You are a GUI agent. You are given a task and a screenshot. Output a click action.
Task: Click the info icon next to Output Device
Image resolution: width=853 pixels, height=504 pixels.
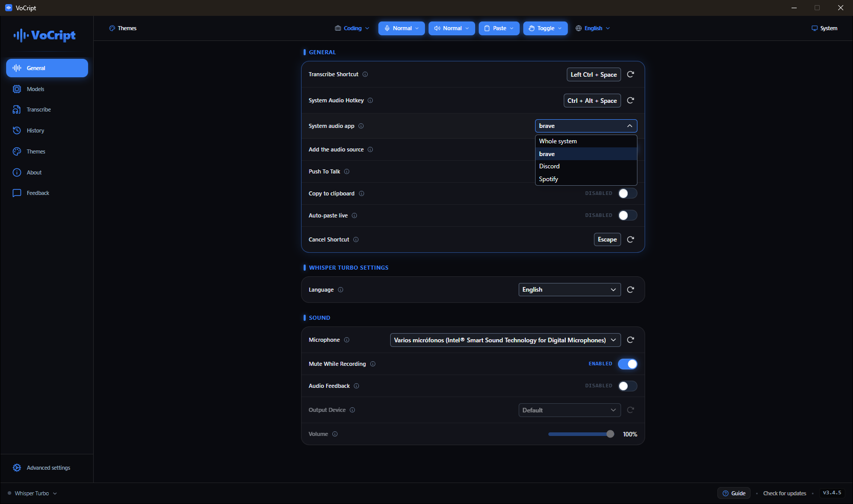point(352,410)
